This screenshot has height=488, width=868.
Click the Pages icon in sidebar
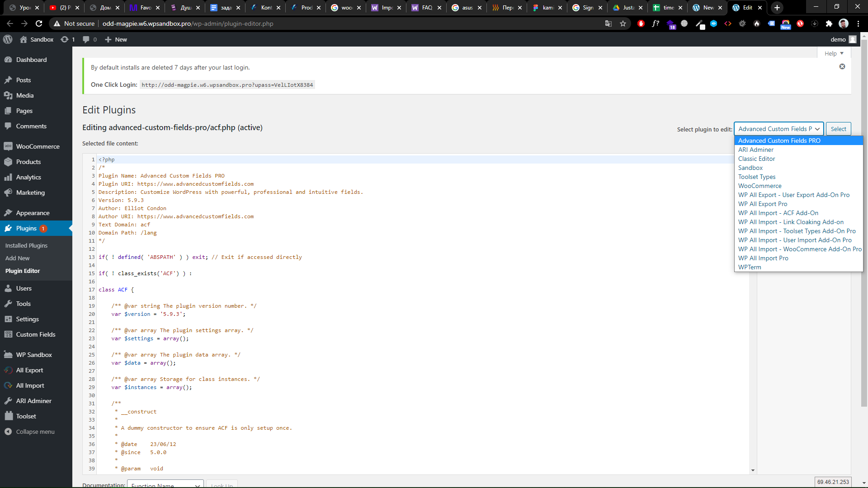tap(8, 111)
